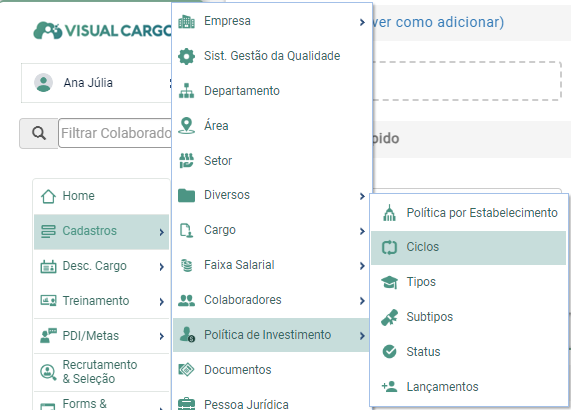Click the Sist. Gestão da Qualidade gear icon
The image size is (571, 410).
186,56
